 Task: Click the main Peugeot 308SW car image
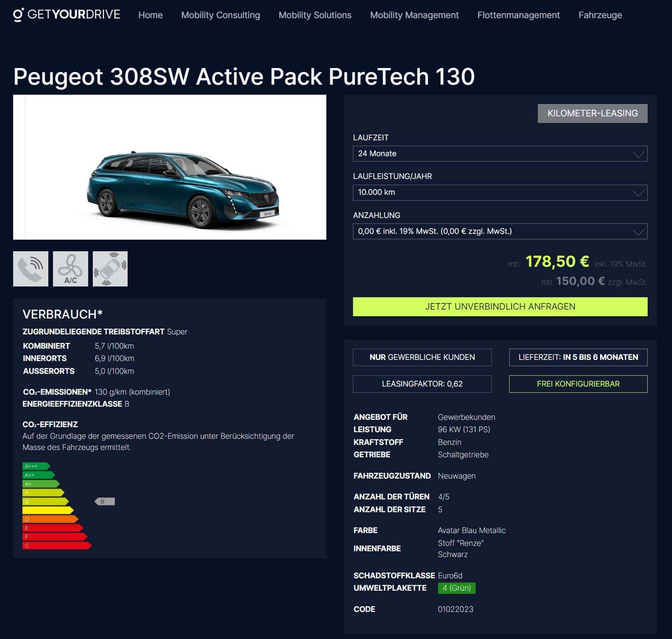coord(170,167)
